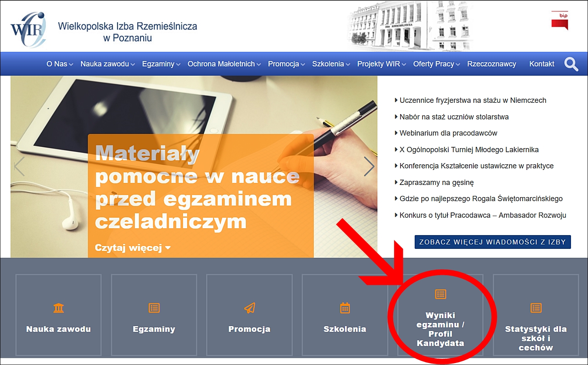Open Egzaminy in navigation bar

point(158,64)
